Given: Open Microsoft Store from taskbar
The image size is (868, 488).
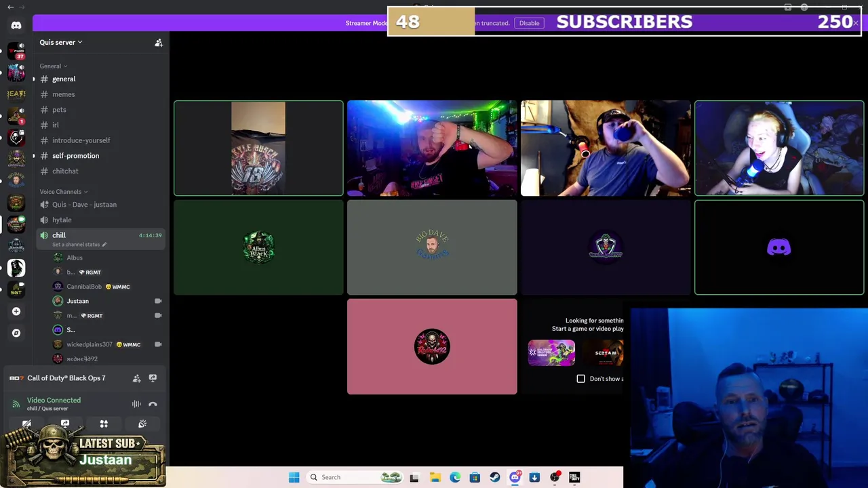Looking at the screenshot, I should point(475,477).
